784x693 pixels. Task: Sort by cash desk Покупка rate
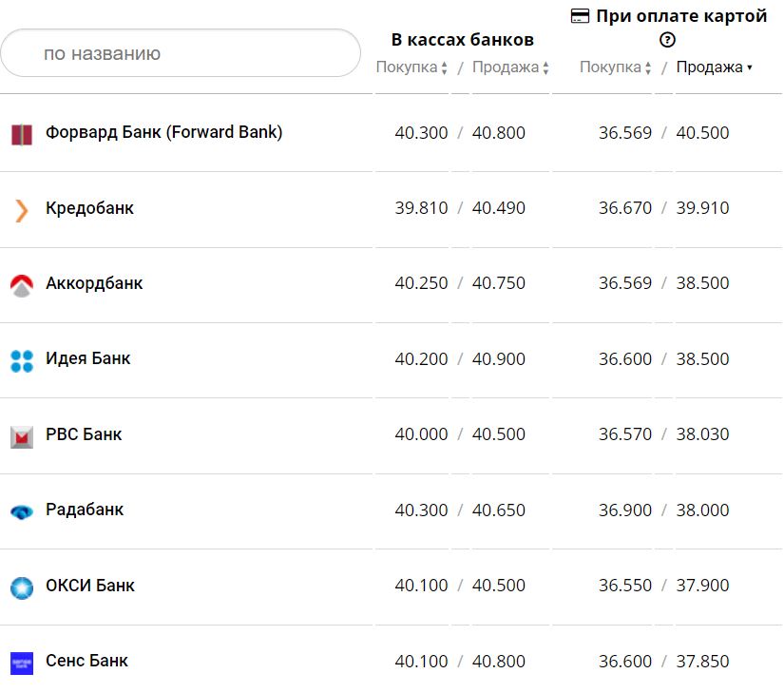pyautogui.click(x=411, y=67)
